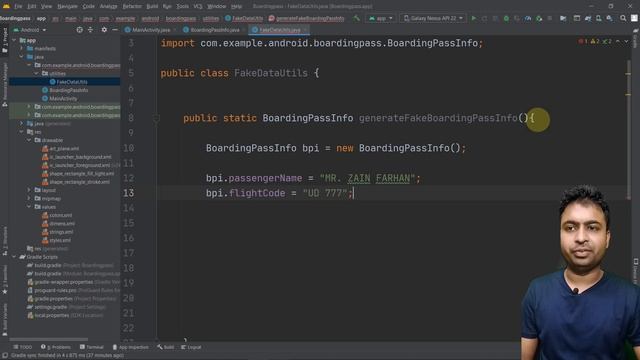Click the editor vertical scrollbar
Screen dimensions: 640x360
tap(629, 131)
